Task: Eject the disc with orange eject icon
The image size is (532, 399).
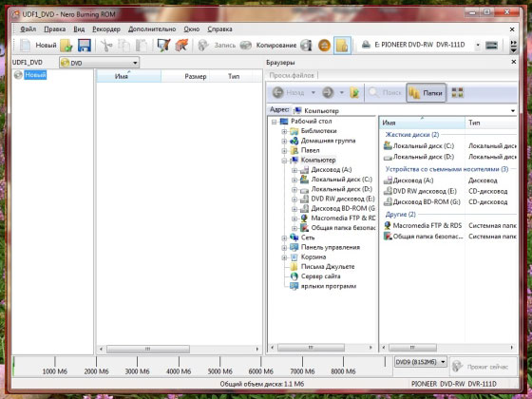Action: [324, 46]
